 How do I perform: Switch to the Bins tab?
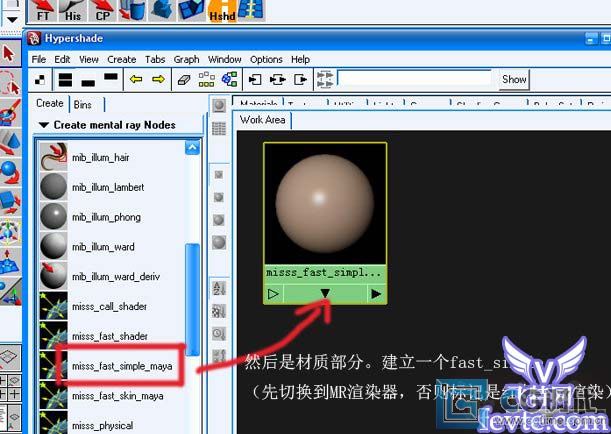[x=83, y=104]
